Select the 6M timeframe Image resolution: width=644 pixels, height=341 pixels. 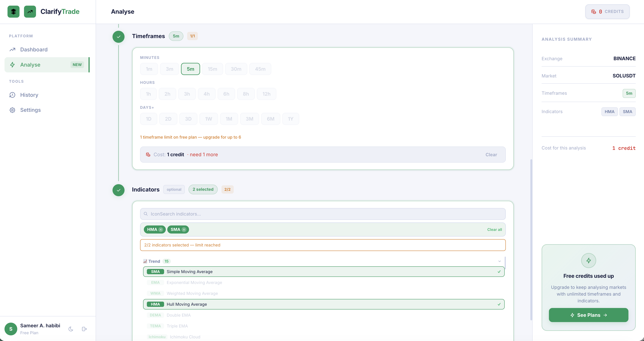click(x=270, y=119)
